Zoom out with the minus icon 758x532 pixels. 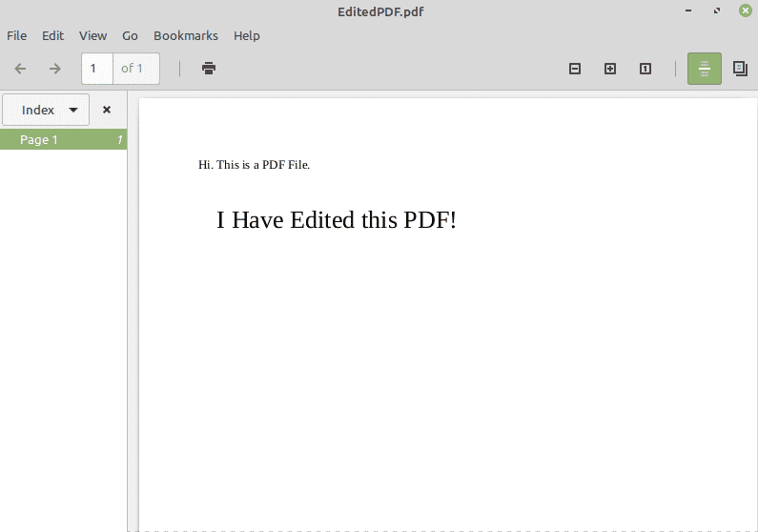(575, 69)
